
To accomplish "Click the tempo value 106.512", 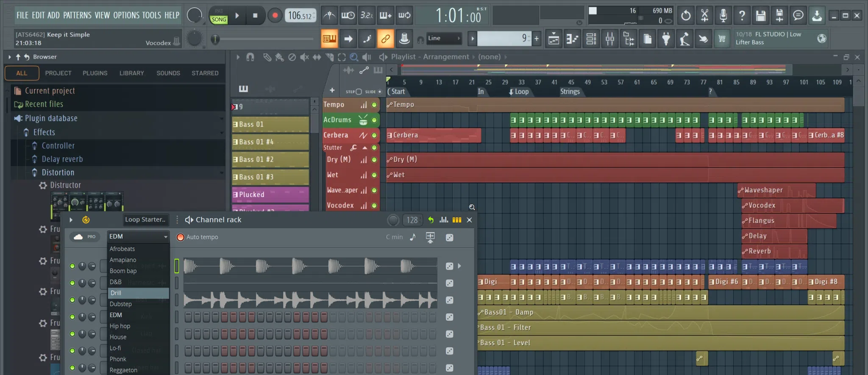I will point(300,16).
